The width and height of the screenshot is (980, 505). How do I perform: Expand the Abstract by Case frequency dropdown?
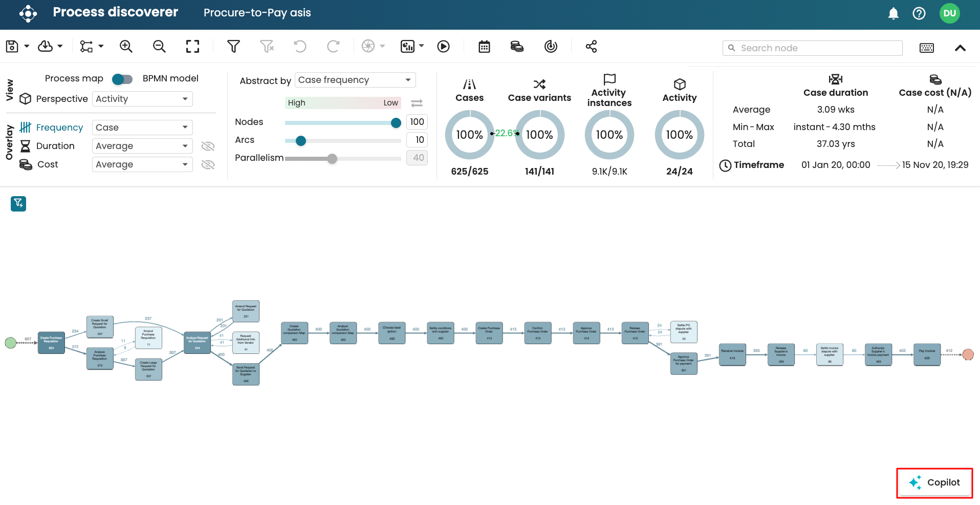pos(355,80)
